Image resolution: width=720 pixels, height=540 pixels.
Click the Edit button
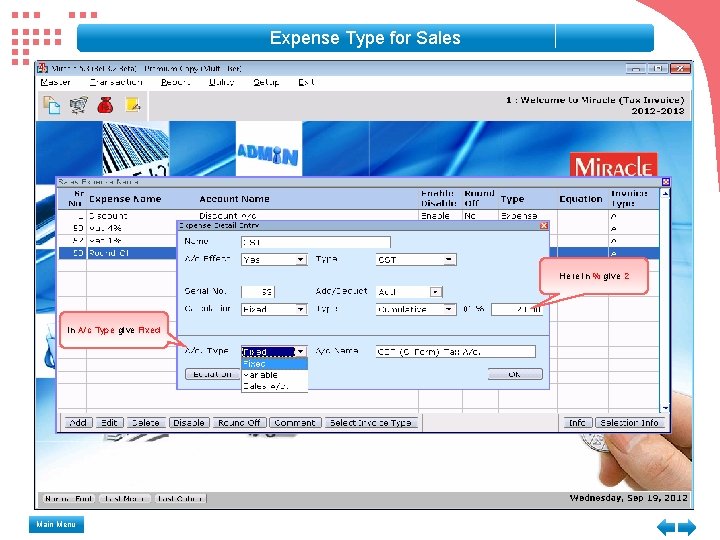point(109,422)
